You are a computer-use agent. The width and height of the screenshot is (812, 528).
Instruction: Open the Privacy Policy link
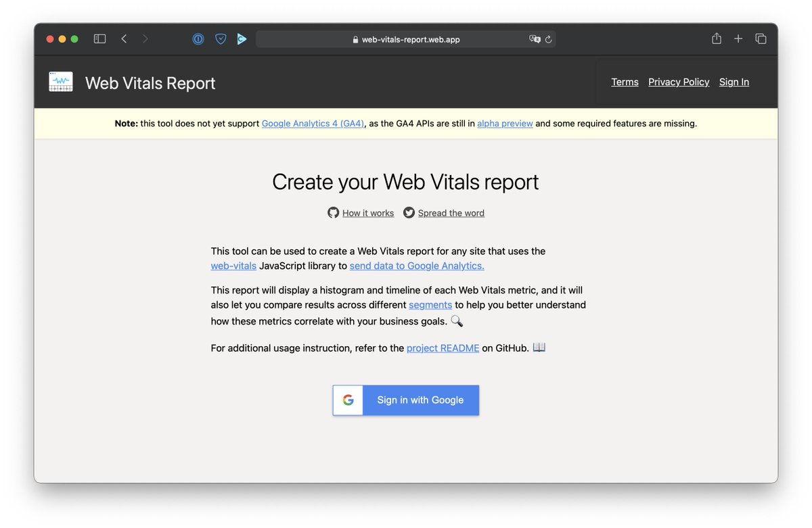pyautogui.click(x=679, y=82)
